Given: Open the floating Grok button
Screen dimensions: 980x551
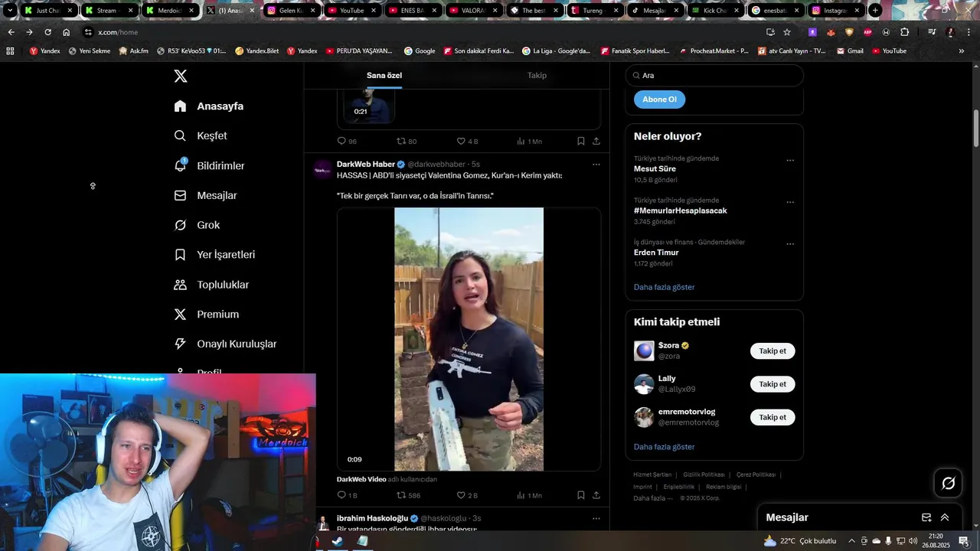Looking at the screenshot, I should tap(948, 483).
